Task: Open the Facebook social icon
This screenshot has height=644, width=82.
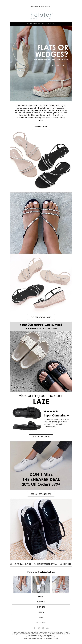Action: tap(34, 628)
